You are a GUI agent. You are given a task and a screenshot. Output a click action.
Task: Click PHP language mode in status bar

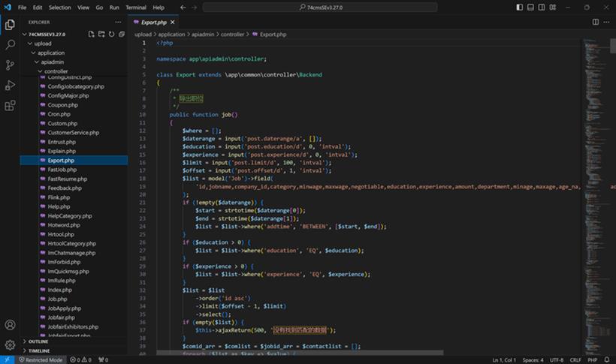point(593,359)
